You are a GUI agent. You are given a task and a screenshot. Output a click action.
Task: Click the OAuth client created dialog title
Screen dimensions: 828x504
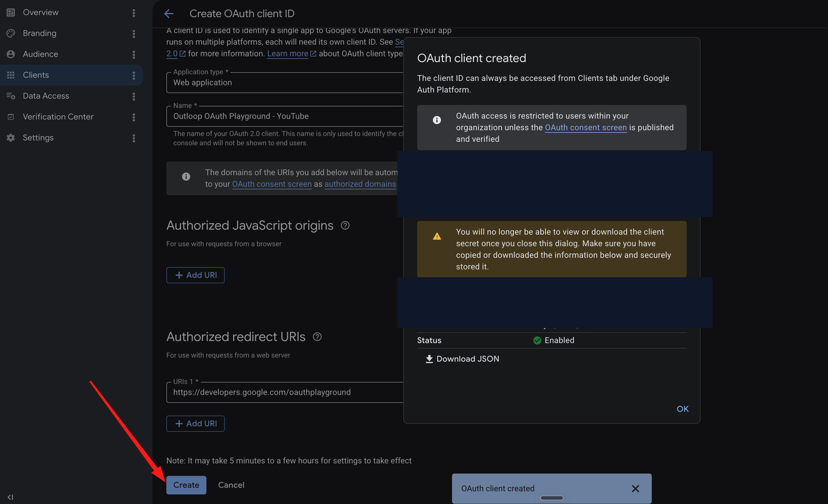[x=471, y=58]
